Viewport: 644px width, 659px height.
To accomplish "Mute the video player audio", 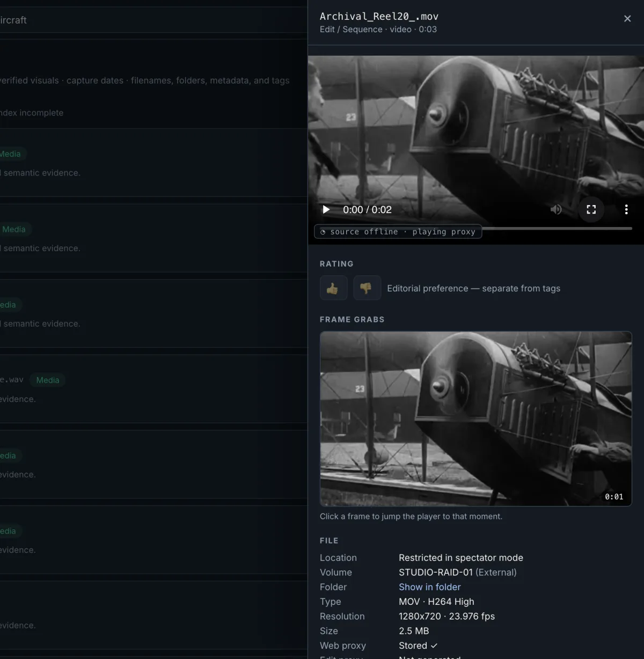I will [x=556, y=210].
